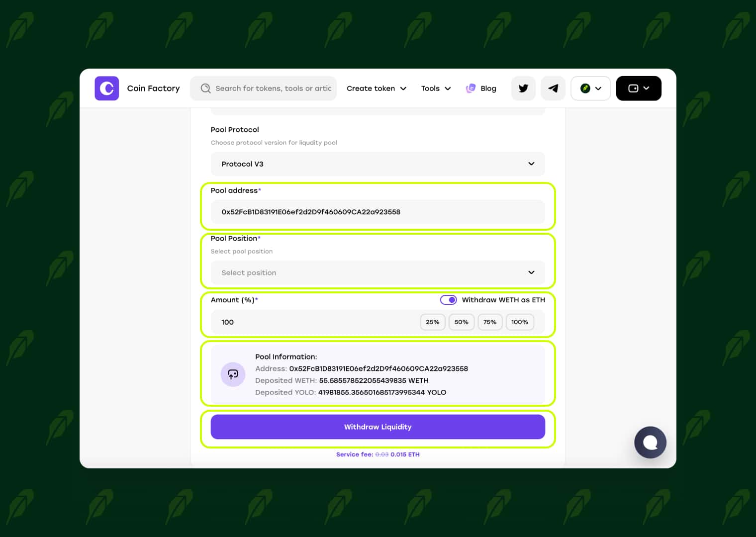Open the Tools menu
Viewport: 756px width, 537px height.
pyautogui.click(x=436, y=89)
